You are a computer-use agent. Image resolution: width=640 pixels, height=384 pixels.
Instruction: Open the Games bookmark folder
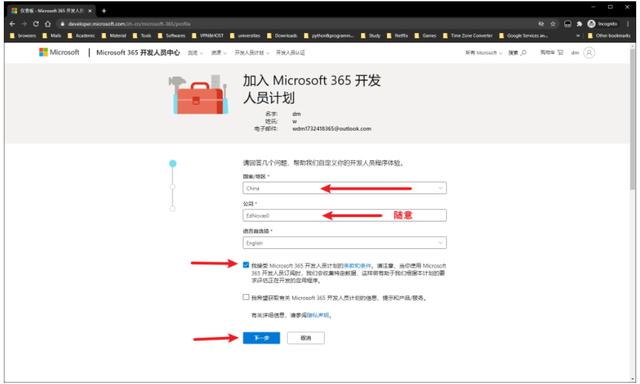pos(425,36)
